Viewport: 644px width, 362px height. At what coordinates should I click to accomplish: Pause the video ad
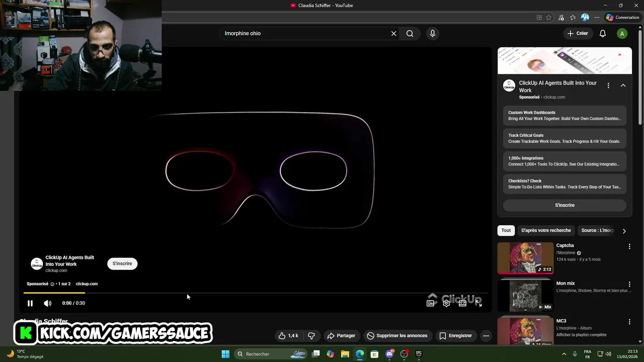click(x=30, y=303)
